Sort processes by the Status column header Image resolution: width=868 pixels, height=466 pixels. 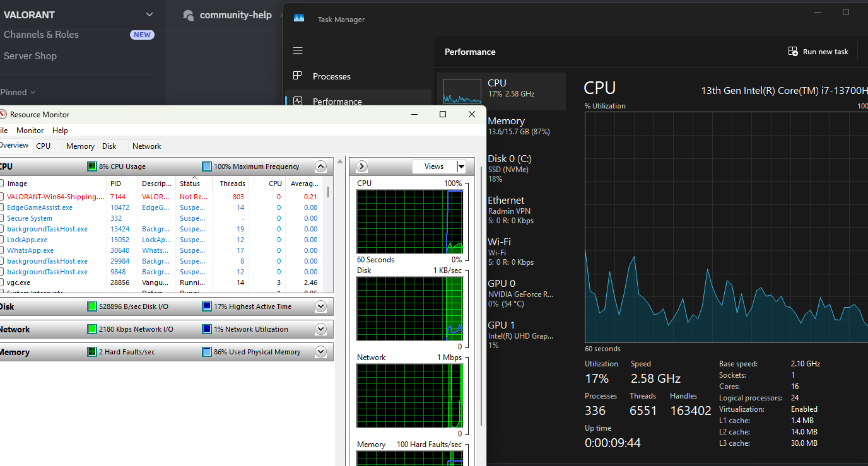(x=194, y=183)
